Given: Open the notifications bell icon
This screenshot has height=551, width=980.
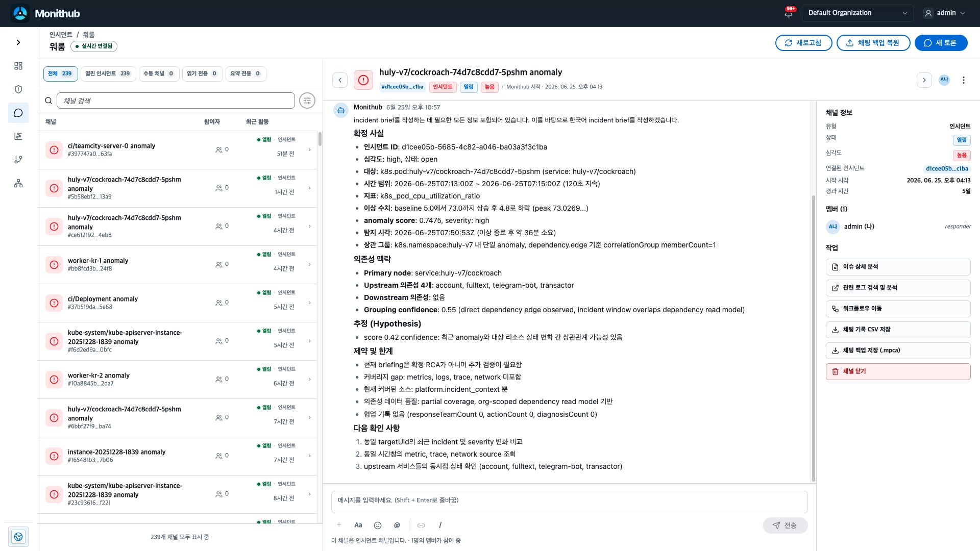Looking at the screenshot, I should click(x=789, y=13).
